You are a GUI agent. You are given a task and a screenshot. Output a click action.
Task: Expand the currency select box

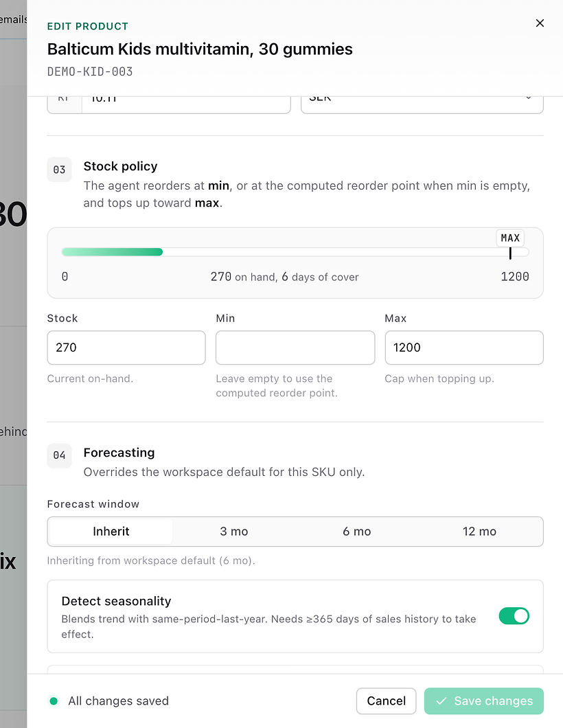pyautogui.click(x=422, y=104)
